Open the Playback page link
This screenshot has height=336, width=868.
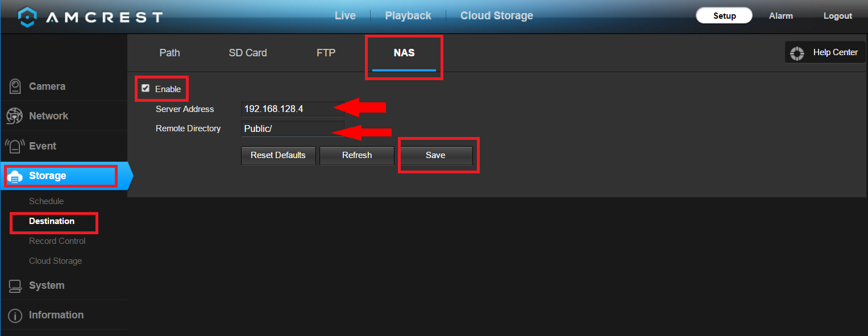click(x=408, y=16)
